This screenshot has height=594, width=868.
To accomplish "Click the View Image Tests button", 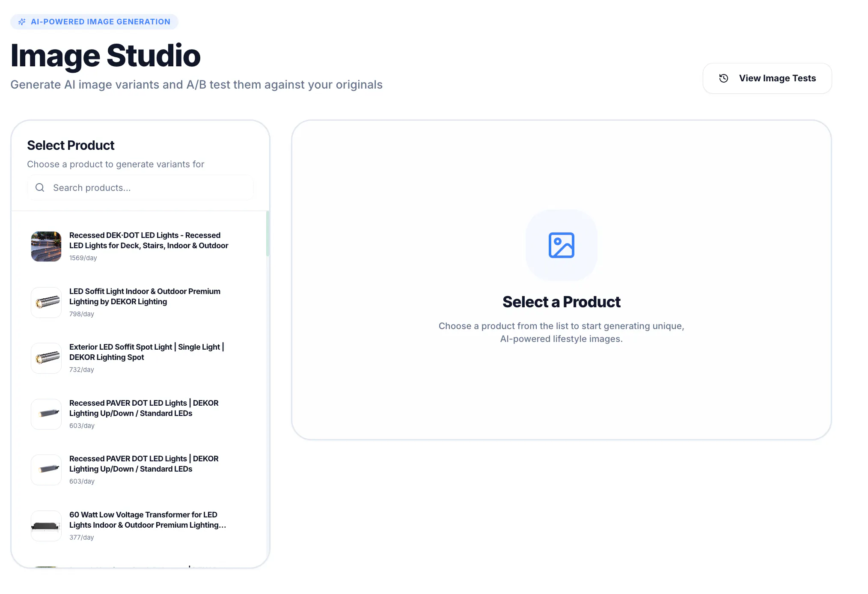I will tap(767, 78).
